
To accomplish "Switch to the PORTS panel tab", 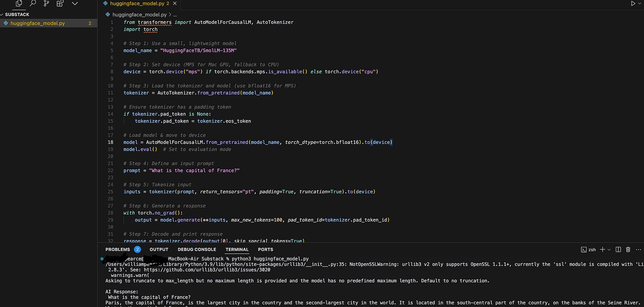I will click(x=266, y=249).
